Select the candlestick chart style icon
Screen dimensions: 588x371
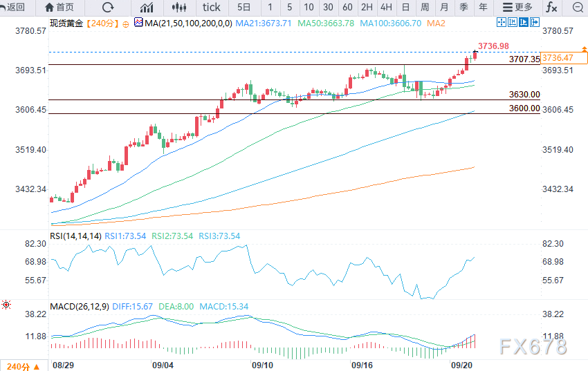[179, 7]
